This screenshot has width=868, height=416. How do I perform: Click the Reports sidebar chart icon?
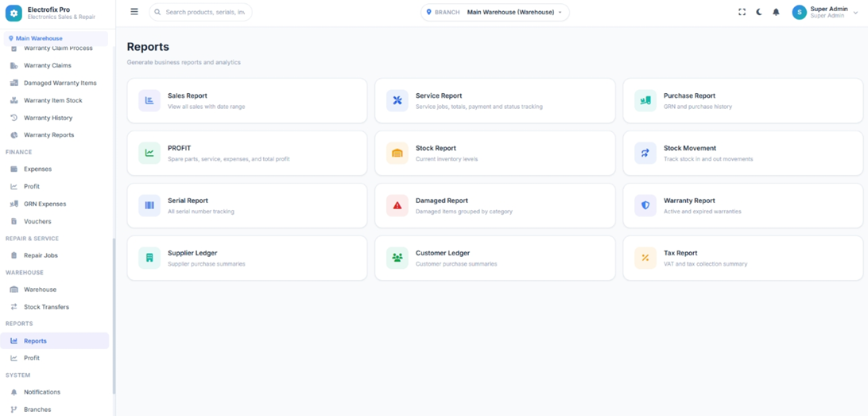coord(14,340)
